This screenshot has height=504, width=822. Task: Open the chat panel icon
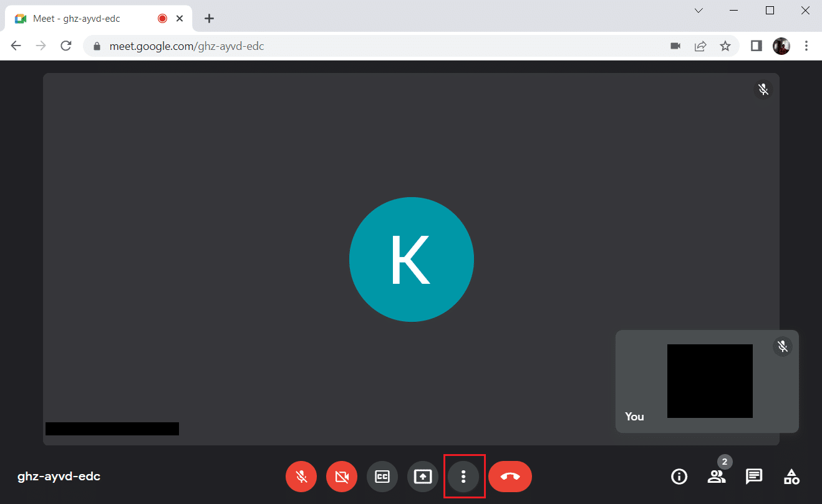pos(754,477)
